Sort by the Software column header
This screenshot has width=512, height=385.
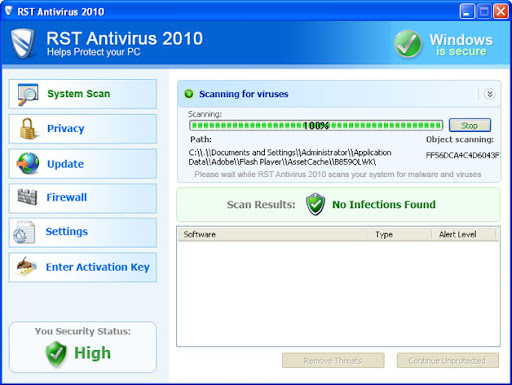273,234
